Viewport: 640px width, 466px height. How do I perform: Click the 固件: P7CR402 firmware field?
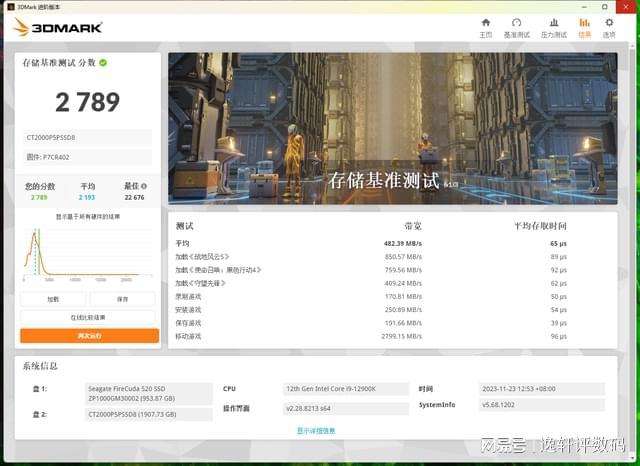coord(87,157)
